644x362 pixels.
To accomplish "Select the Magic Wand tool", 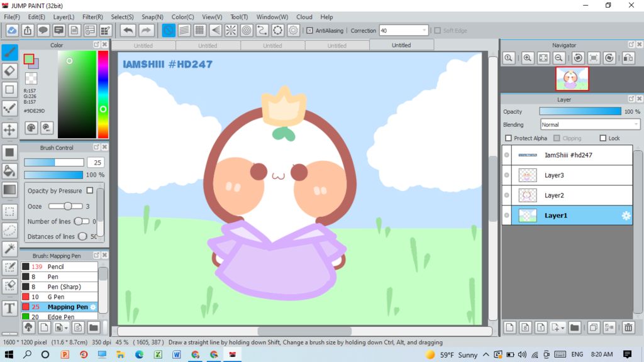I will tap(9, 249).
